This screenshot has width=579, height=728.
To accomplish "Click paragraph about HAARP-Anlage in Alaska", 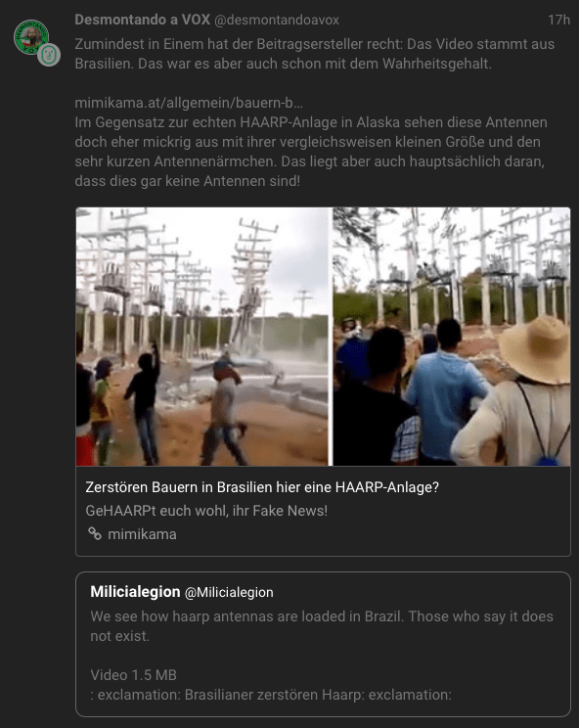I will (x=311, y=152).
